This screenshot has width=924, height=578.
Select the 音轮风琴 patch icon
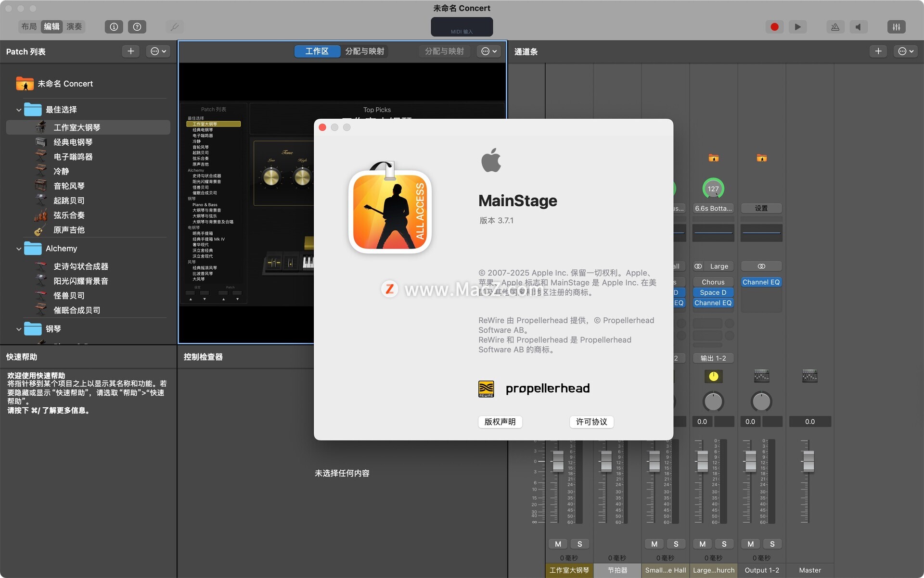[41, 186]
